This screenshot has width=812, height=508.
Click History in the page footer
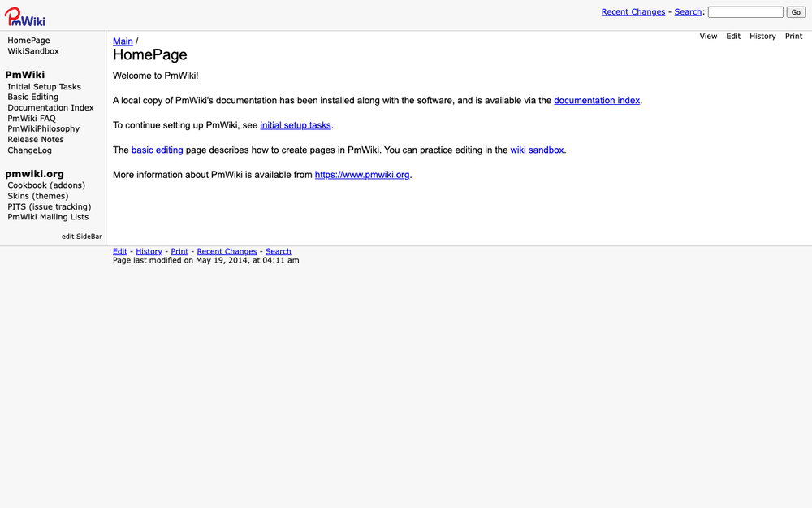(x=149, y=251)
